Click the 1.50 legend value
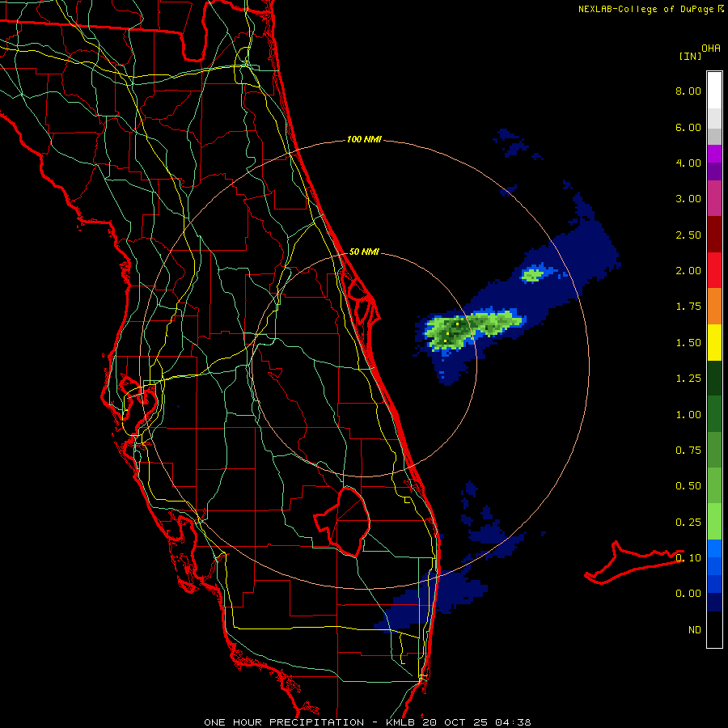Viewport: 728px width, 728px height. [x=688, y=343]
